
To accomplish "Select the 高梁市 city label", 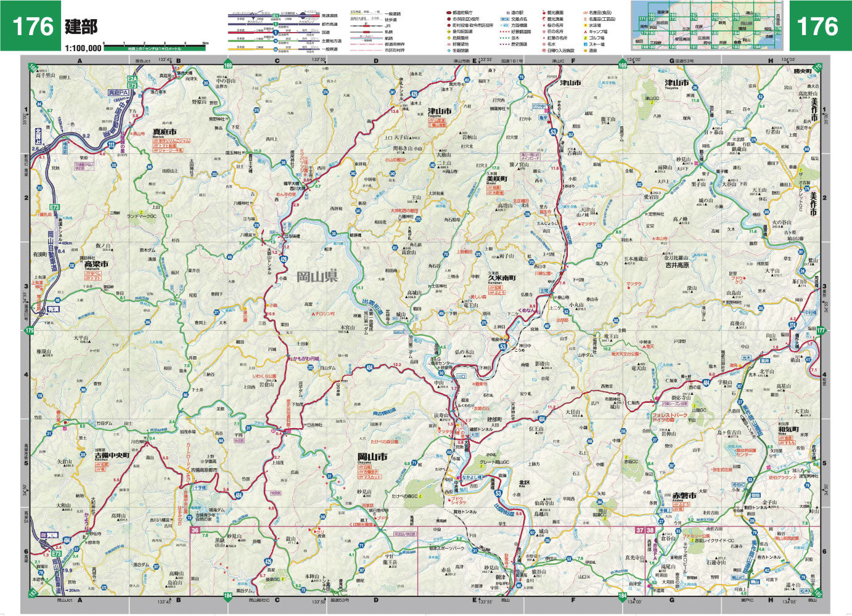I will pos(96,264).
